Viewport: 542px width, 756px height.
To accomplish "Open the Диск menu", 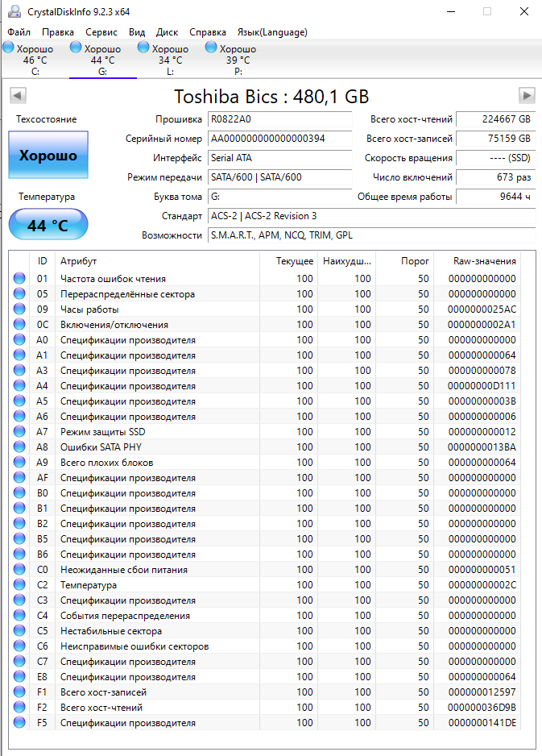I will pyautogui.click(x=167, y=32).
